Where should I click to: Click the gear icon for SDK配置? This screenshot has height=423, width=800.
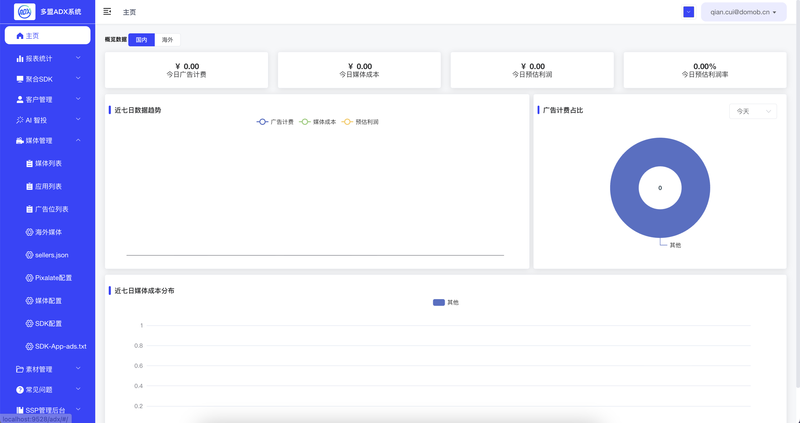tap(29, 324)
